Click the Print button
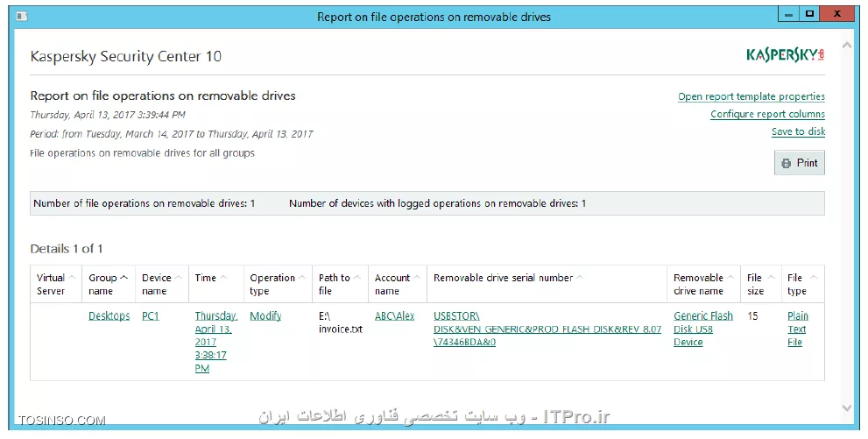Screen dimensions: 868x439 (x=800, y=163)
